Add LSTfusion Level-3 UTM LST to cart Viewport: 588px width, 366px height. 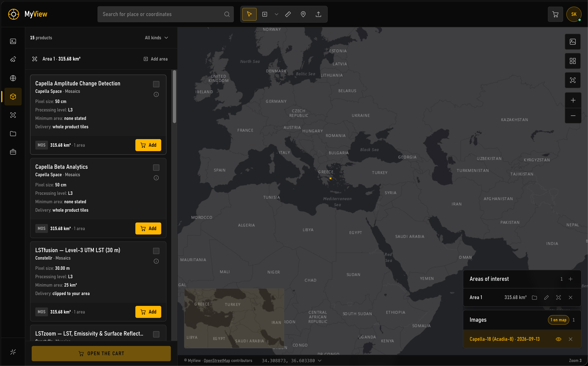tap(148, 312)
